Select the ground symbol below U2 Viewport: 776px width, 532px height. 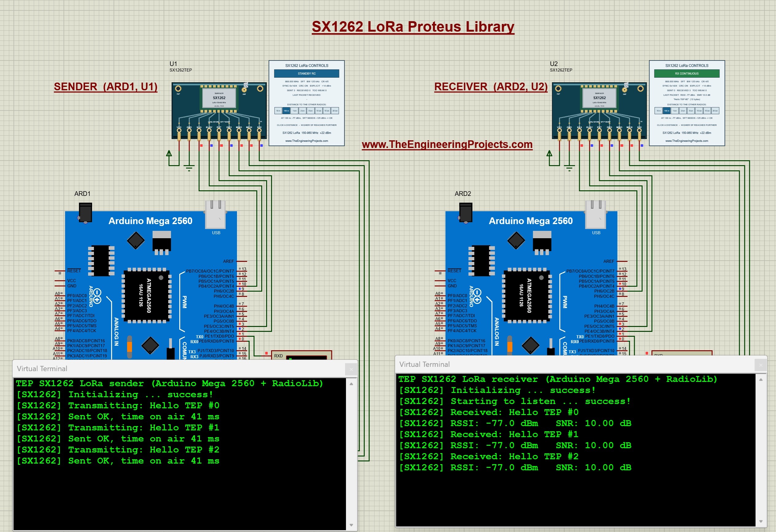tap(569, 168)
